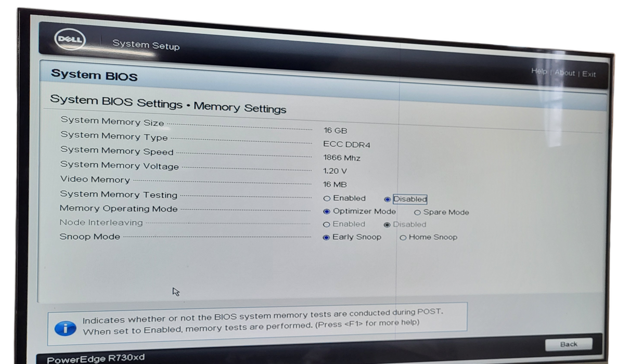This screenshot has width=617, height=364.
Task: Click the System Memory Voltage label
Action: pos(119,165)
